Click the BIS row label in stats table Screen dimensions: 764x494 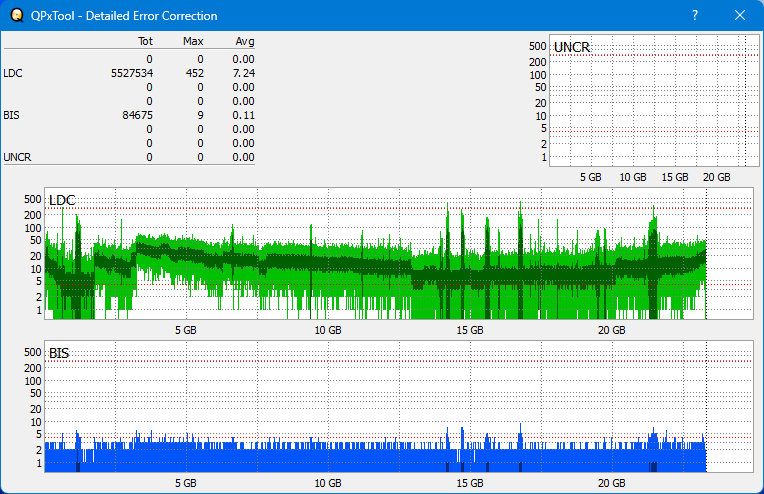11,115
